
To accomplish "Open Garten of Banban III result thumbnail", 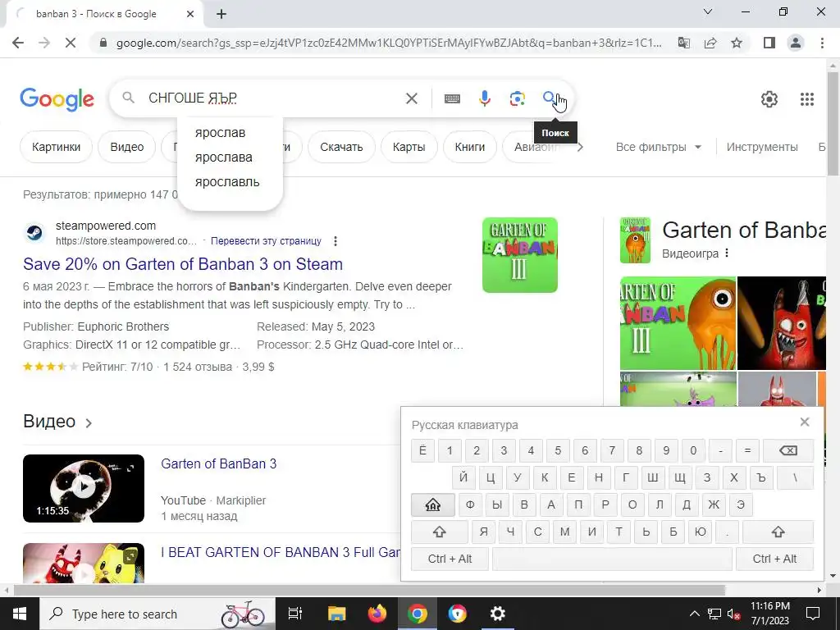I will [x=519, y=255].
